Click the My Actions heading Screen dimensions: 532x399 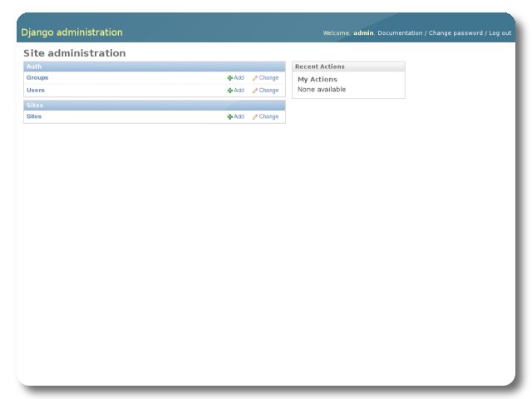click(318, 80)
